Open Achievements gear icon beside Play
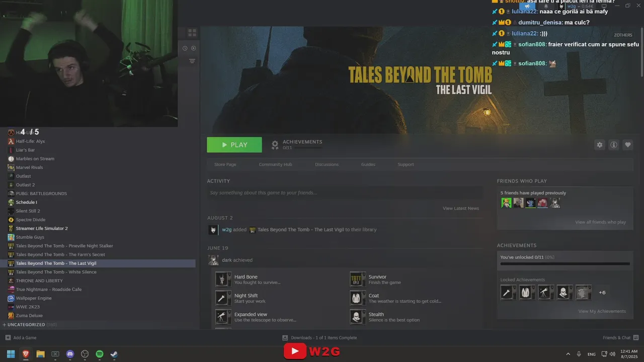The width and height of the screenshot is (644, 362). (x=275, y=145)
